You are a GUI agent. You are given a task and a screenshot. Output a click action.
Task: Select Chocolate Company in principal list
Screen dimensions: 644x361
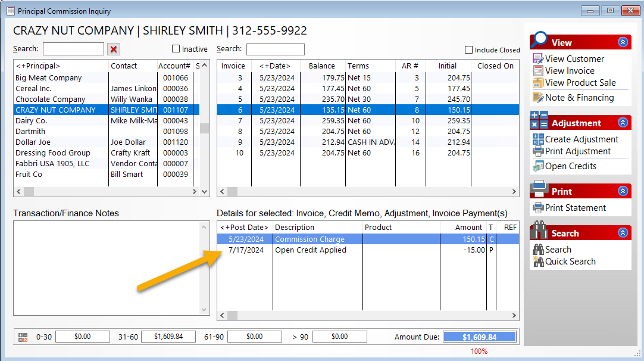(107, 99)
